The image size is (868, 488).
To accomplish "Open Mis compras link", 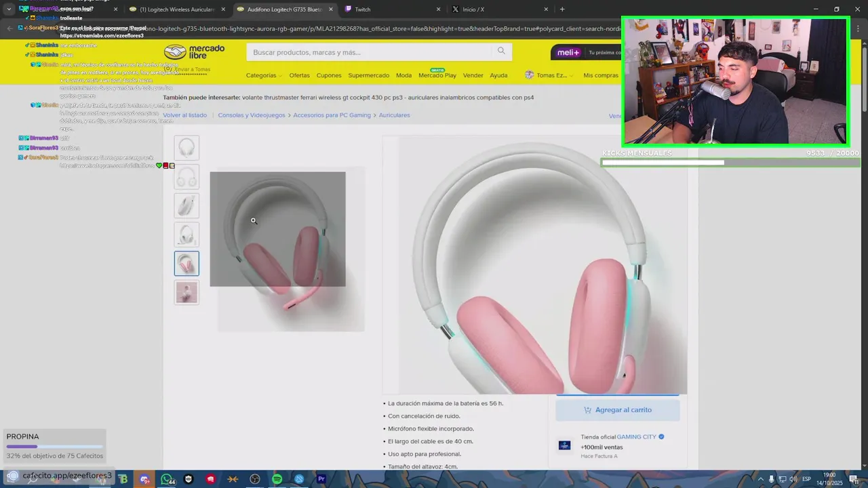I will [601, 75].
